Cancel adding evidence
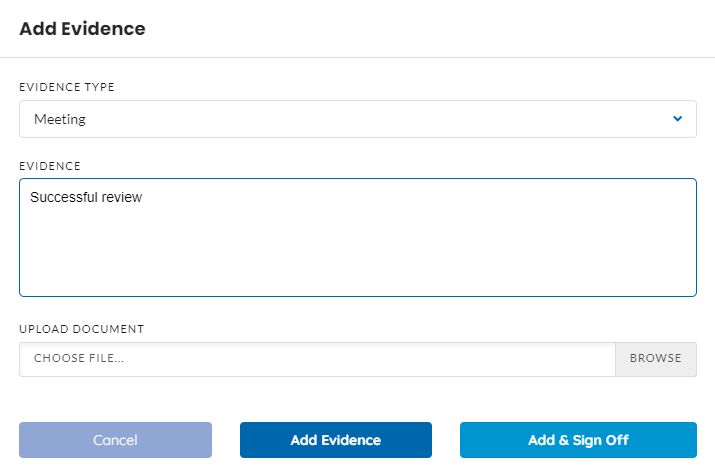Image resolution: width=715 pixels, height=476 pixels. (x=115, y=440)
